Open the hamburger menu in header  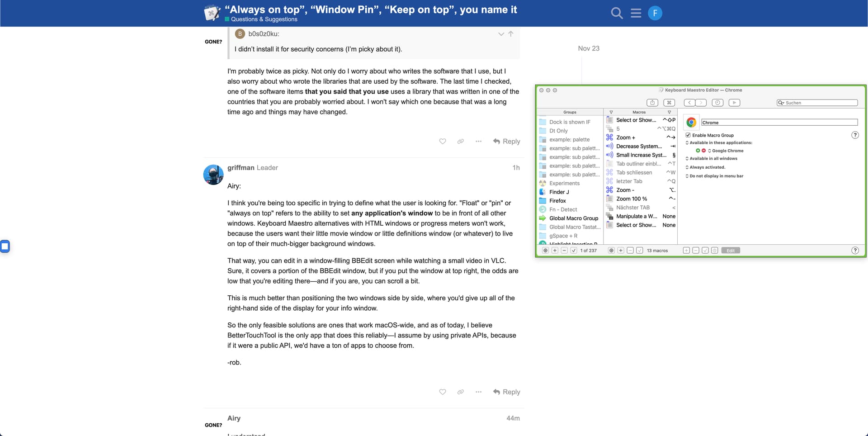click(636, 13)
